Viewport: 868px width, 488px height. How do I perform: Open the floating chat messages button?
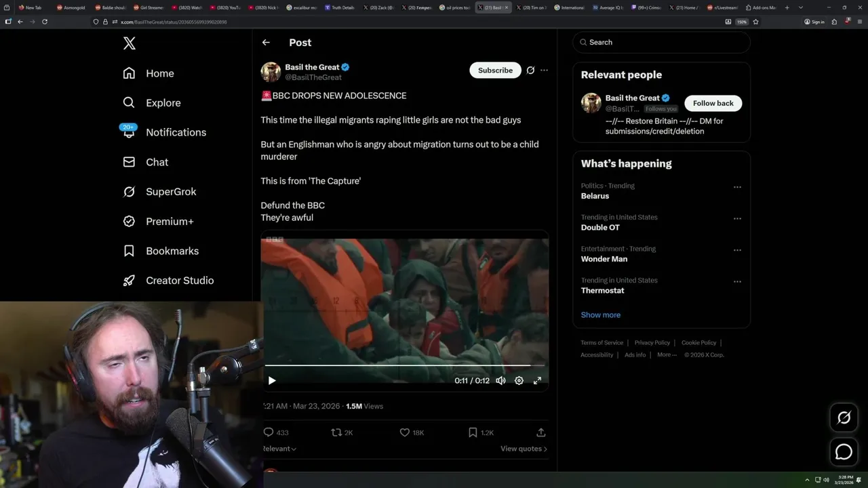[844, 451]
